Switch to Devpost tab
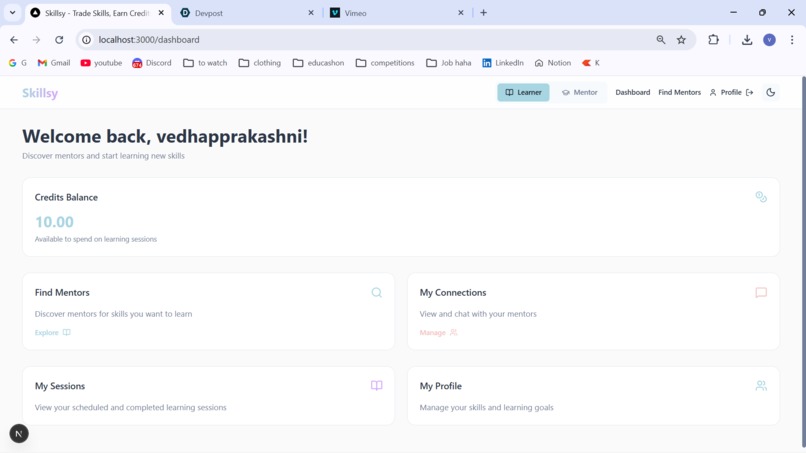Viewport: 806px width, 453px height. pyautogui.click(x=246, y=13)
